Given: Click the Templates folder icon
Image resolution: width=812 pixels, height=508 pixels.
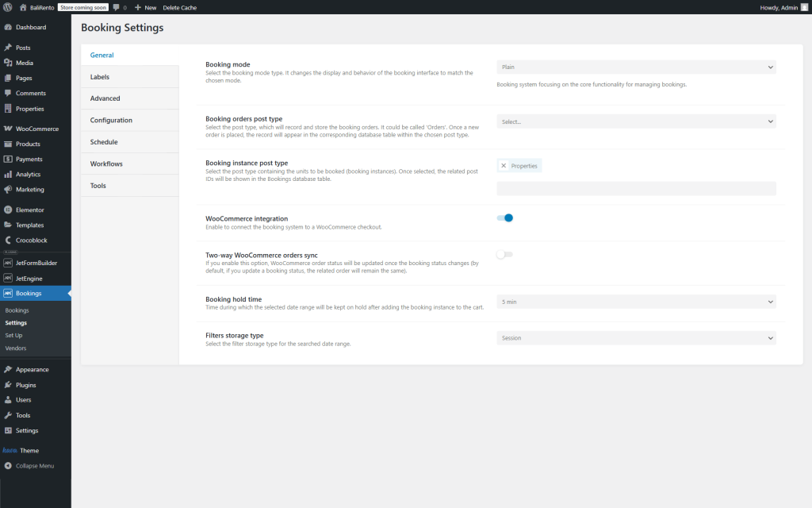Looking at the screenshot, I should [8, 225].
